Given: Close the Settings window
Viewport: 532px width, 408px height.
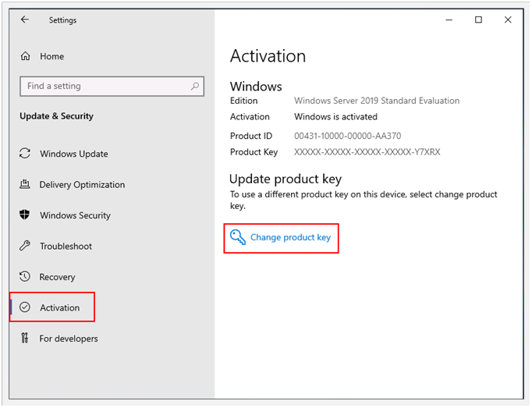Looking at the screenshot, I should pyautogui.click(x=508, y=20).
